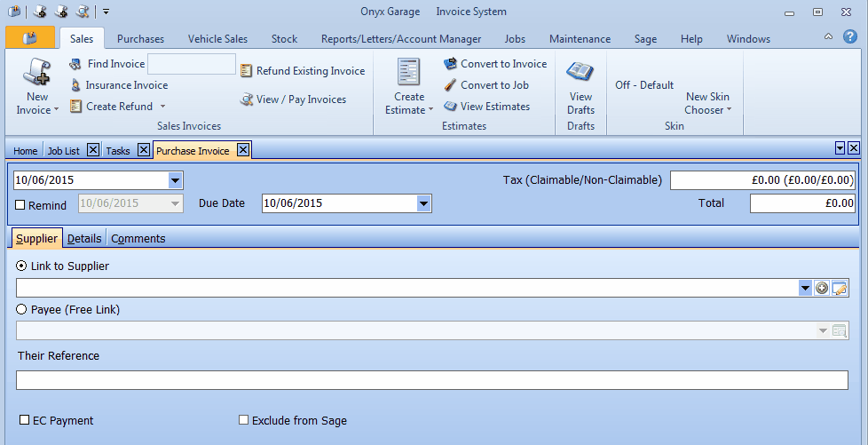
Task: Click the edit supplier pencil icon
Action: 840,288
